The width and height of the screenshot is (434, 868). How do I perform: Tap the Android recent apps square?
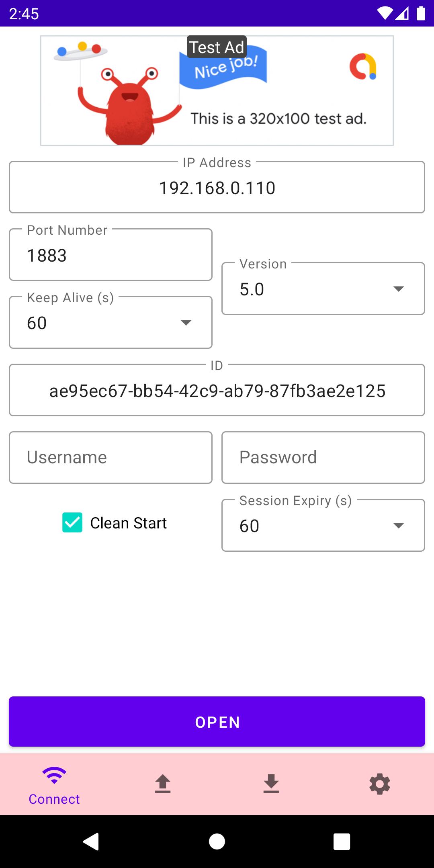pyautogui.click(x=342, y=841)
